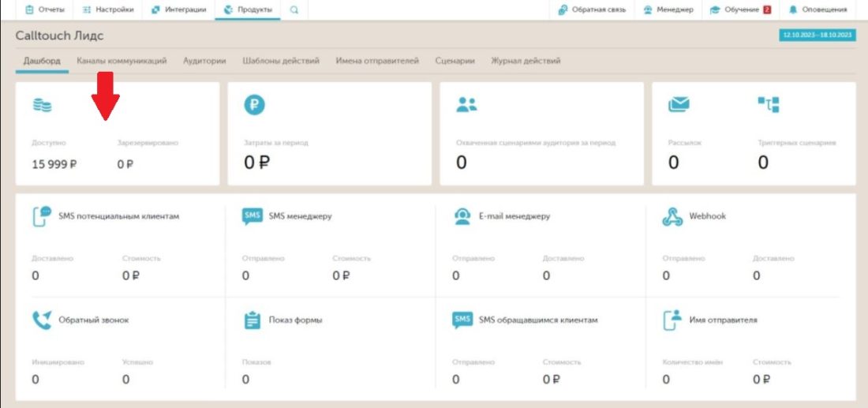Click the SMS потенциальным клиентам title
Screen dimensions: 868x408
click(119, 216)
